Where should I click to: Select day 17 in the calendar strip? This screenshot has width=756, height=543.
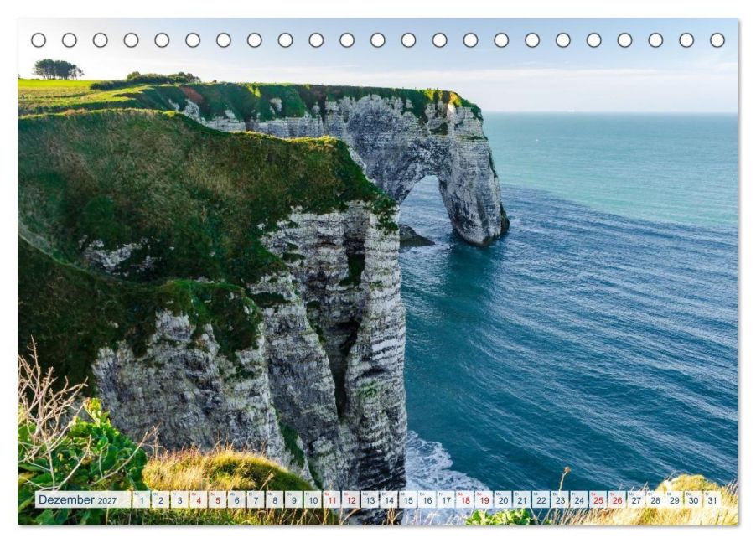click(446, 500)
